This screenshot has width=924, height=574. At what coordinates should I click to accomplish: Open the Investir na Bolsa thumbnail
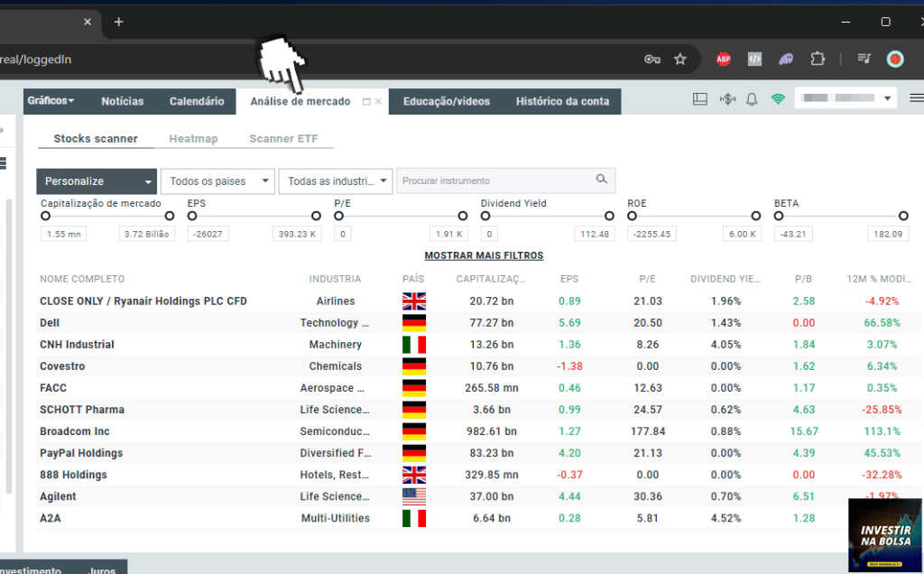[885, 536]
